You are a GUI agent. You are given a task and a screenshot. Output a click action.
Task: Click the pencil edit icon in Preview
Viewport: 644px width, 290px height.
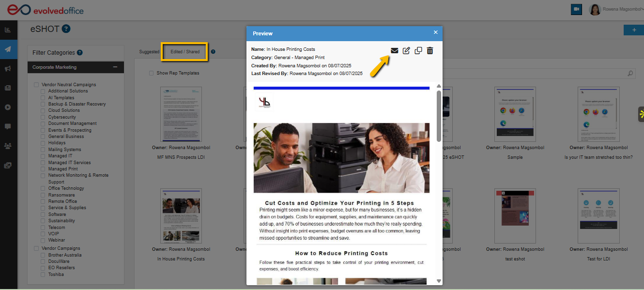[406, 50]
